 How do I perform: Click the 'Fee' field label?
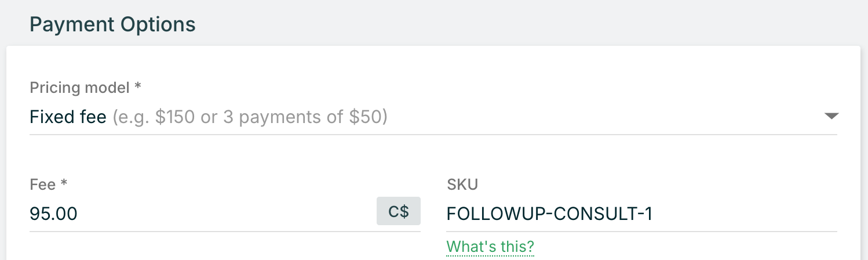(42, 185)
